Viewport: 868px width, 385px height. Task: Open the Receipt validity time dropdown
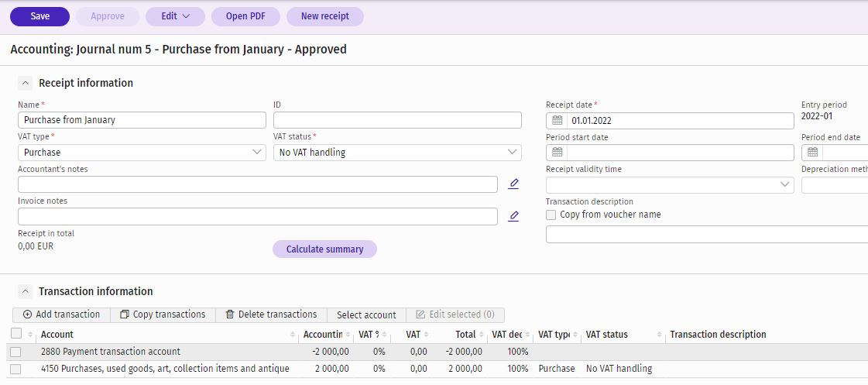[670, 184]
